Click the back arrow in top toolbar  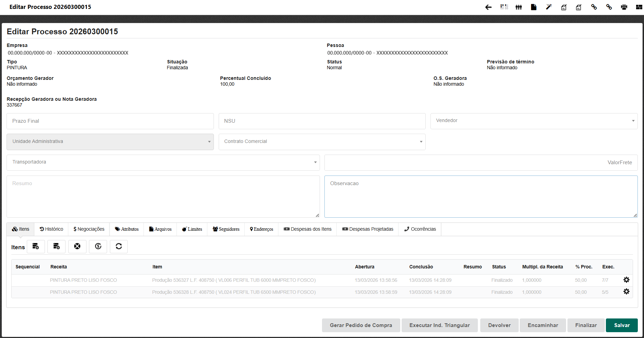pos(488,7)
